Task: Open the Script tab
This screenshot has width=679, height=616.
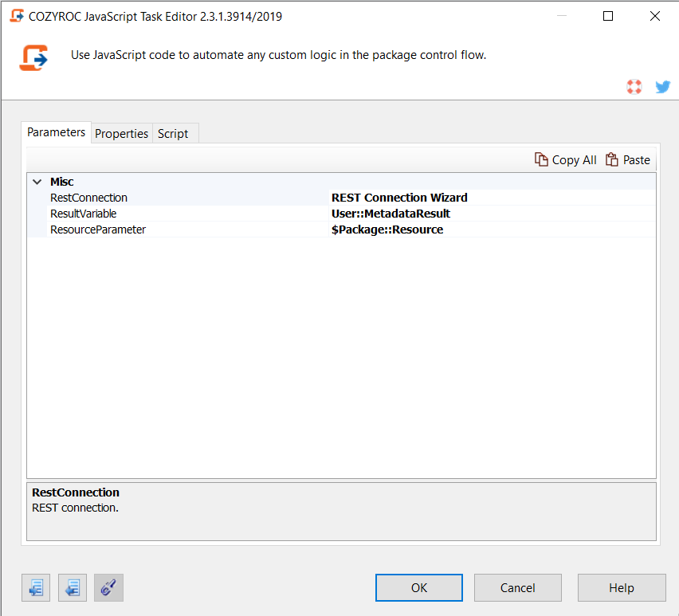Action: coord(173,134)
